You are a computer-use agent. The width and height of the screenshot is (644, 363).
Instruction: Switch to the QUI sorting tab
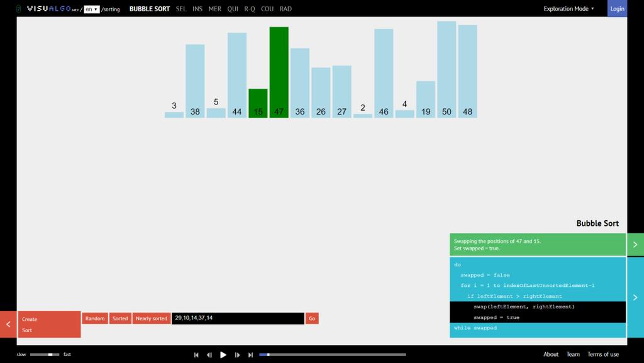coord(233,9)
